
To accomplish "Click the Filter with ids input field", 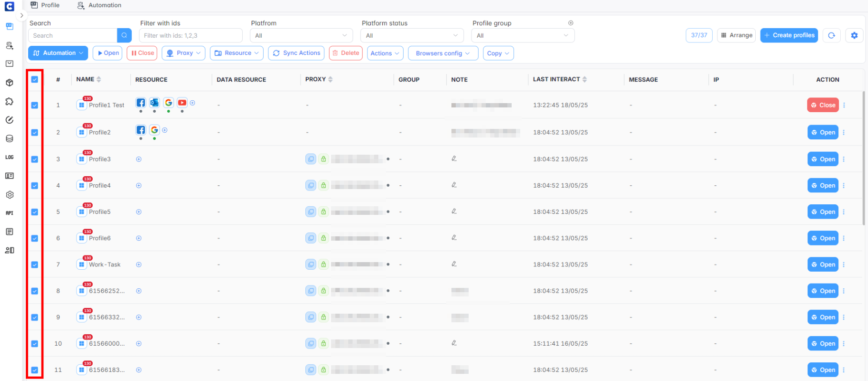I will pos(191,35).
